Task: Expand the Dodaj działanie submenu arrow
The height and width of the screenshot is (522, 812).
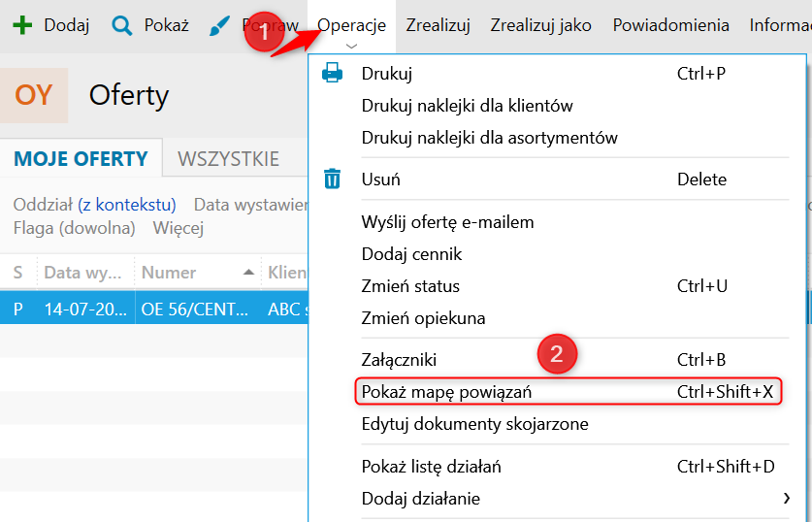Action: coord(785,499)
